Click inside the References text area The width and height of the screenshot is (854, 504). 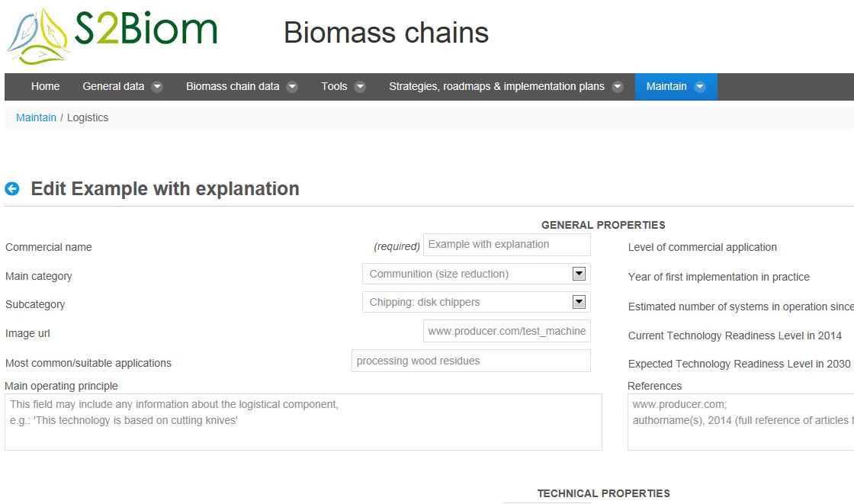(x=740, y=422)
